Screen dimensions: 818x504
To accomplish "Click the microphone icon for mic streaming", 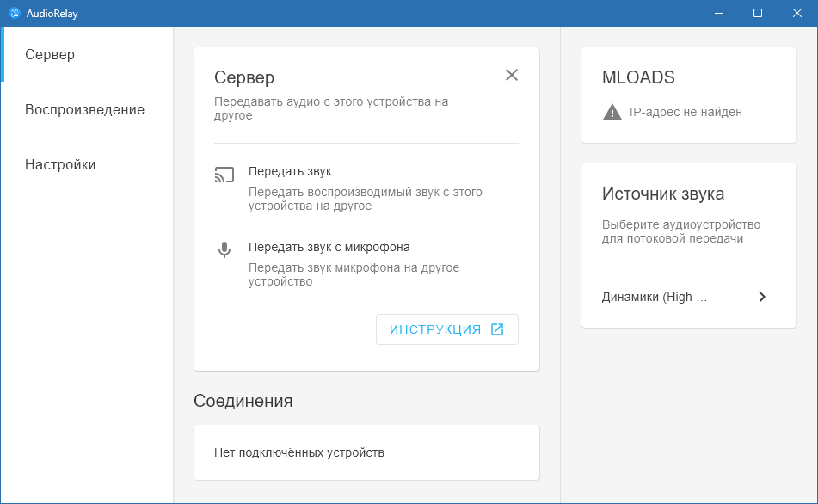I will [224, 250].
